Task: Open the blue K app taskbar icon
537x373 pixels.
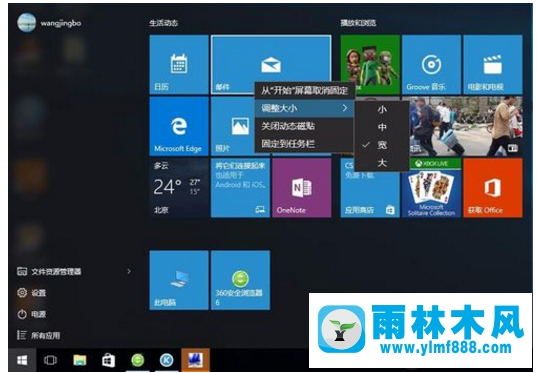Action: (x=166, y=360)
